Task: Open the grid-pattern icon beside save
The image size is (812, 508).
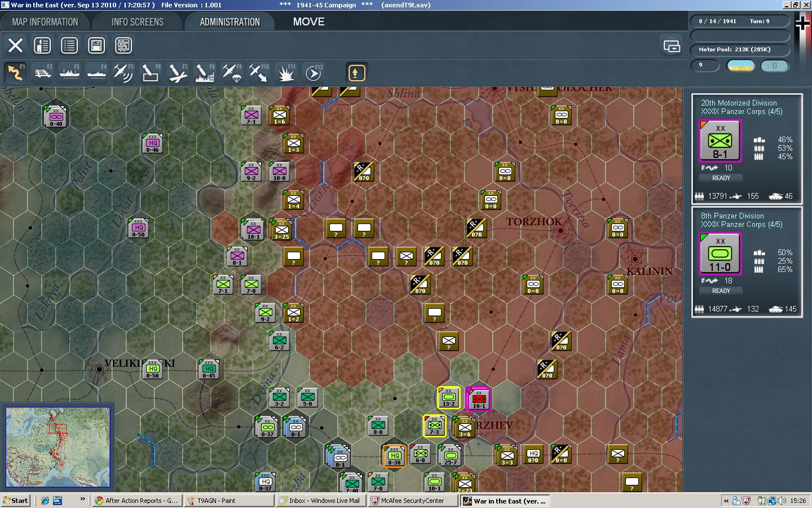Action: click(123, 45)
